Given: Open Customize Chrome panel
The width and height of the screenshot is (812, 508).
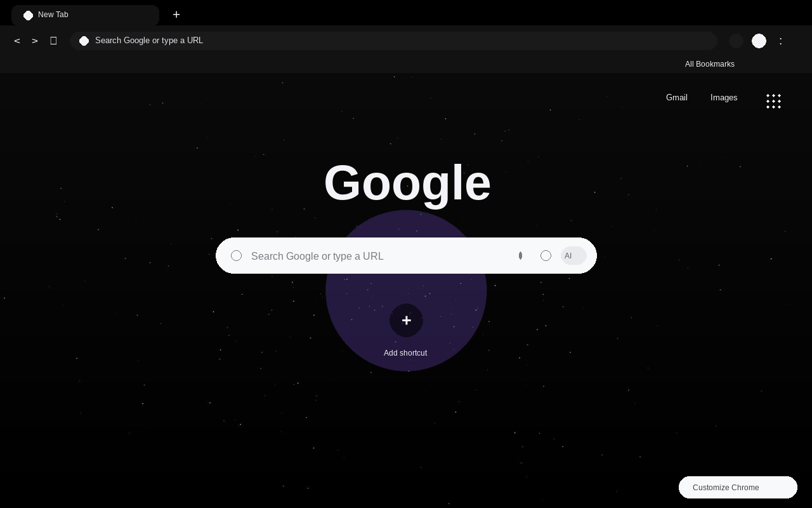Looking at the screenshot, I should pyautogui.click(x=738, y=487).
